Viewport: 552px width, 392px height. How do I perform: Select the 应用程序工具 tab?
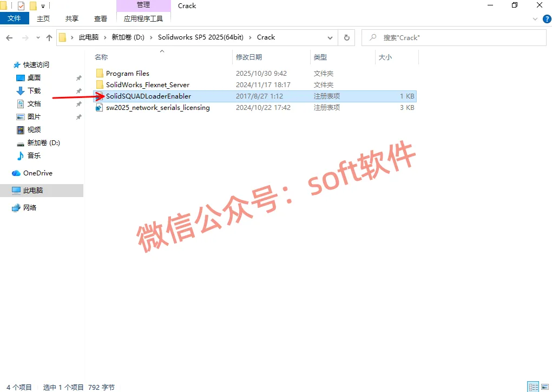coord(143,18)
